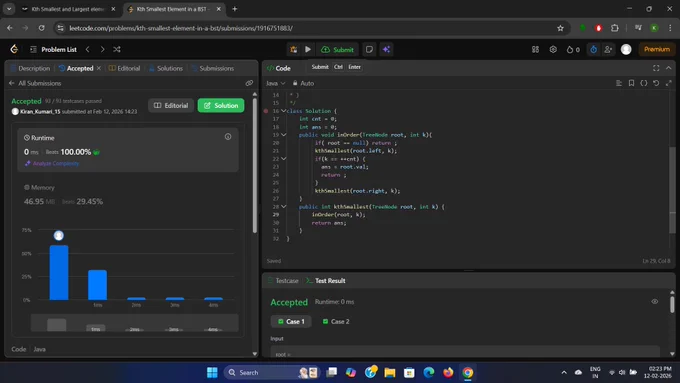Click the test result panel scrollbar

(x=672, y=304)
